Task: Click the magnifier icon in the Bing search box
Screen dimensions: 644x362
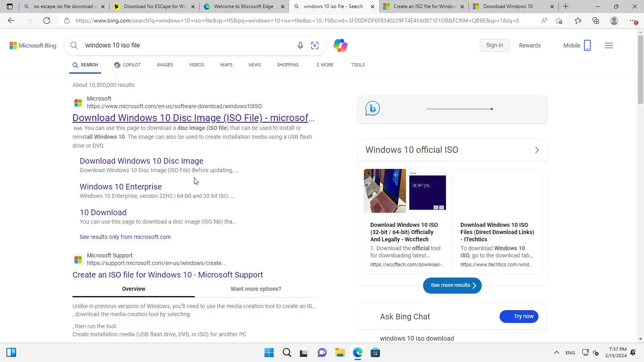Action: tap(74, 45)
